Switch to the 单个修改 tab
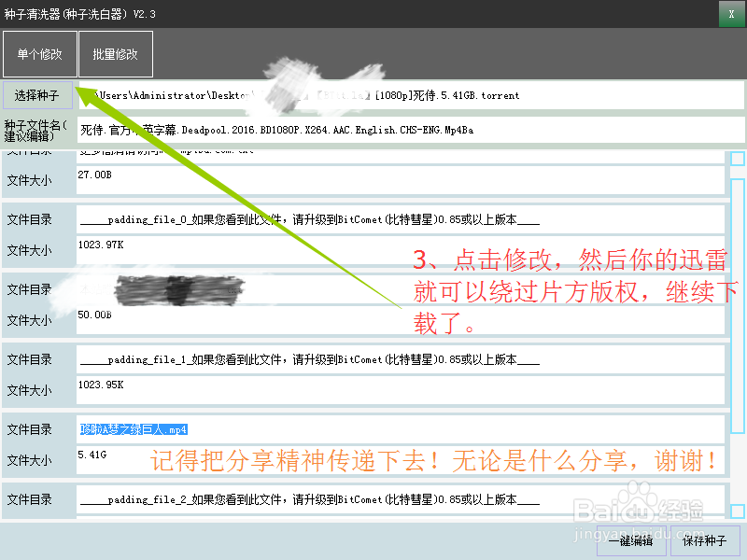 40,54
